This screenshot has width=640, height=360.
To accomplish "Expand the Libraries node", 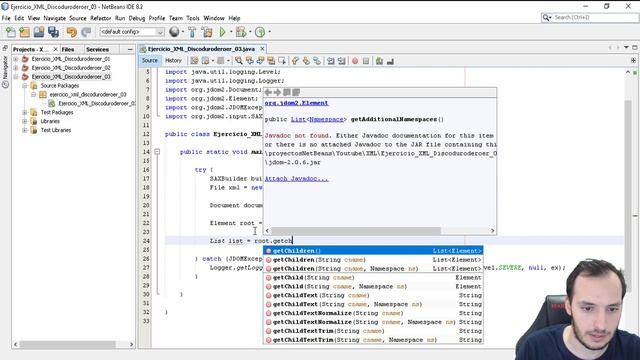I will point(25,121).
